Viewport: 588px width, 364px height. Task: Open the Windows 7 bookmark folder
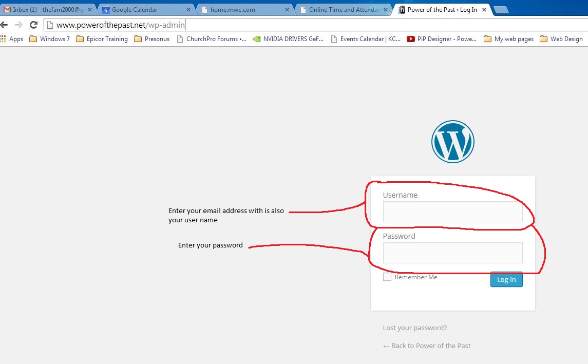coord(49,39)
